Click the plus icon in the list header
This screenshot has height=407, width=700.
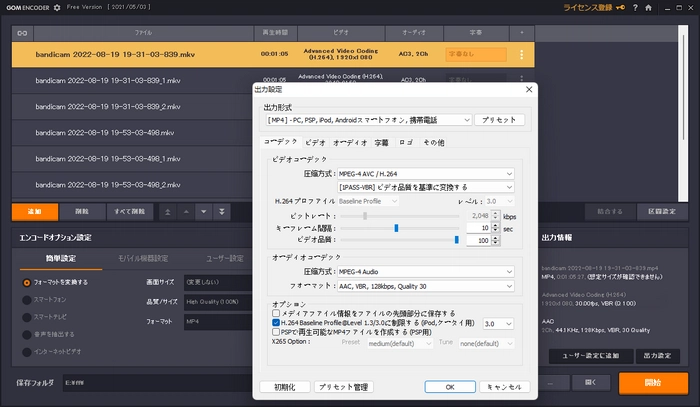coord(521,33)
